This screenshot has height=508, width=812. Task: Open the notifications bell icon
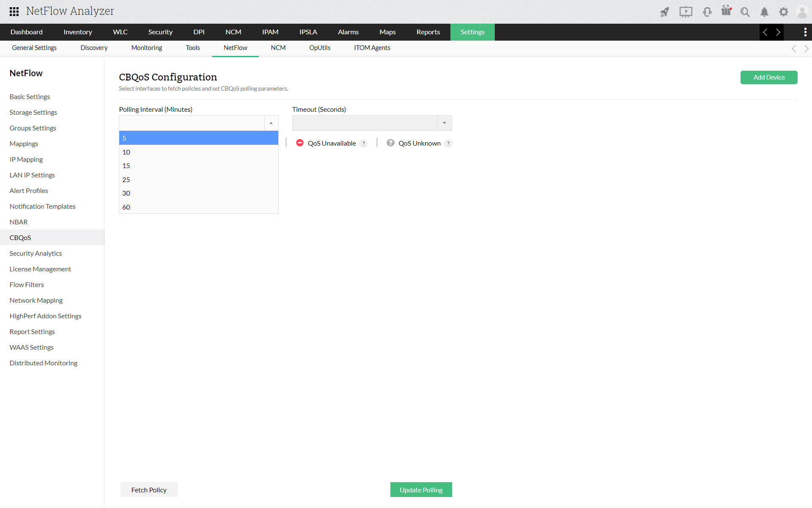[764, 12]
